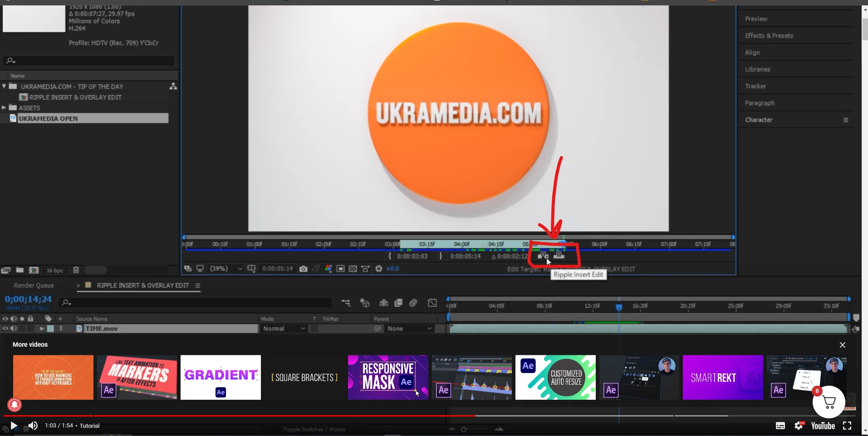This screenshot has width=868, height=436.
Task: Click parent pick whip for TIME.mov
Action: (378, 328)
